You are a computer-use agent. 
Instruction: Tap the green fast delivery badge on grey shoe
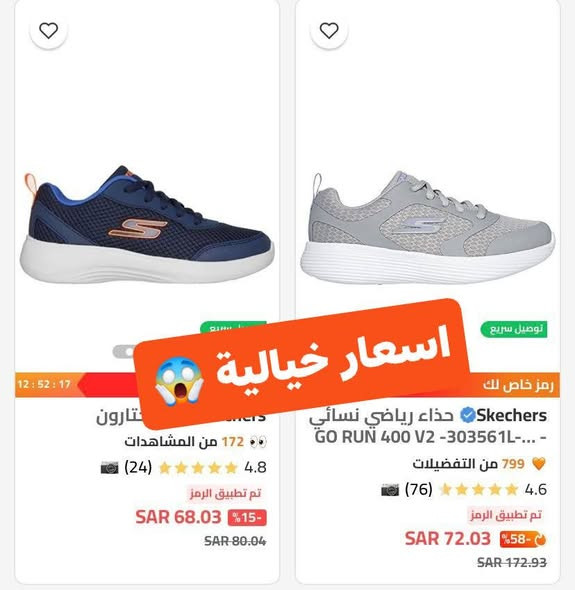[x=514, y=329]
